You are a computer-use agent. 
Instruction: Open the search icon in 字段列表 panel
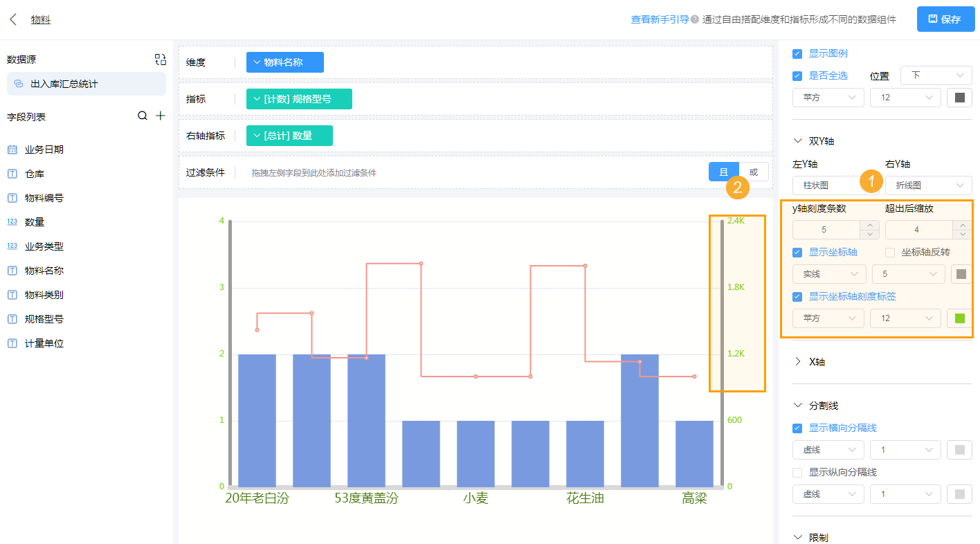(142, 116)
